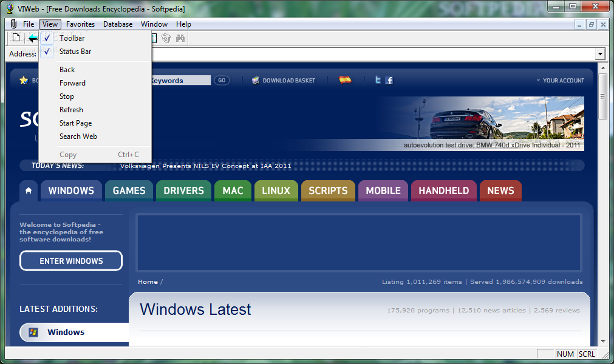This screenshot has width=614, height=364.
Task: Click the NUM status bar indicator
Action: 565,354
